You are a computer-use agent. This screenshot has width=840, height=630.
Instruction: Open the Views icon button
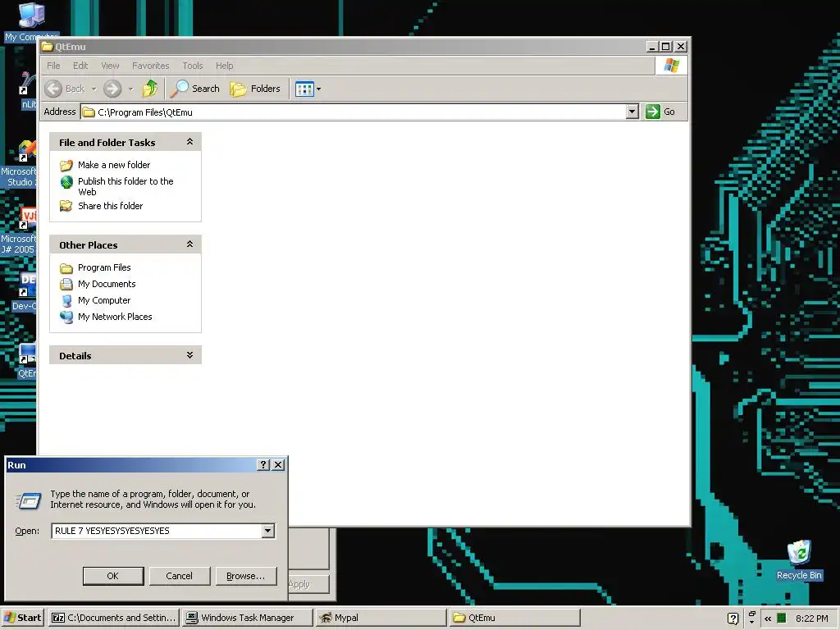tap(304, 89)
